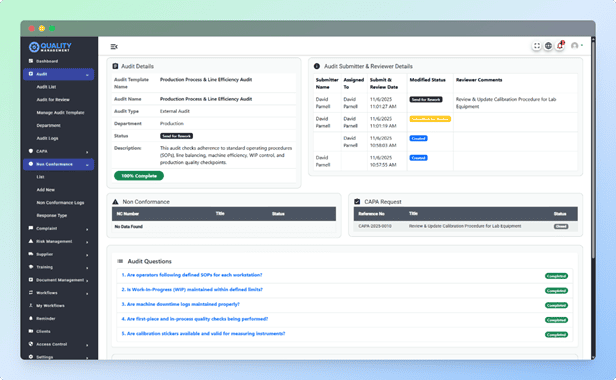Image resolution: width=616 pixels, height=380 pixels.
Task: Open question 4 about first-piece quality checks
Action: [194, 319]
